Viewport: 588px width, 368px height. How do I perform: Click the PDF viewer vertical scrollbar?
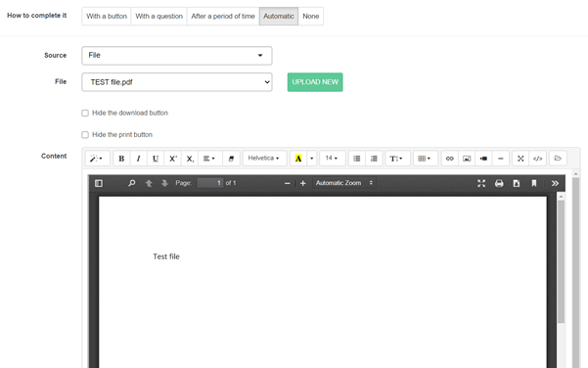561,261
